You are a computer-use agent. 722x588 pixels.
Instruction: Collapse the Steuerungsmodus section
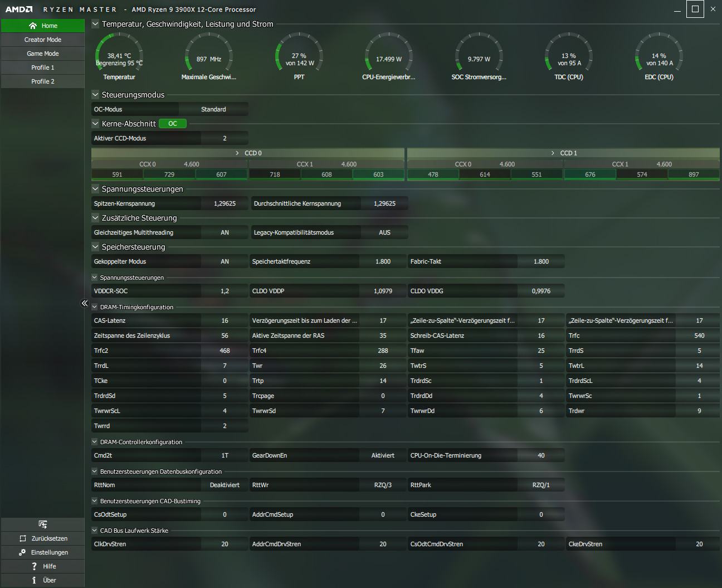[95, 95]
